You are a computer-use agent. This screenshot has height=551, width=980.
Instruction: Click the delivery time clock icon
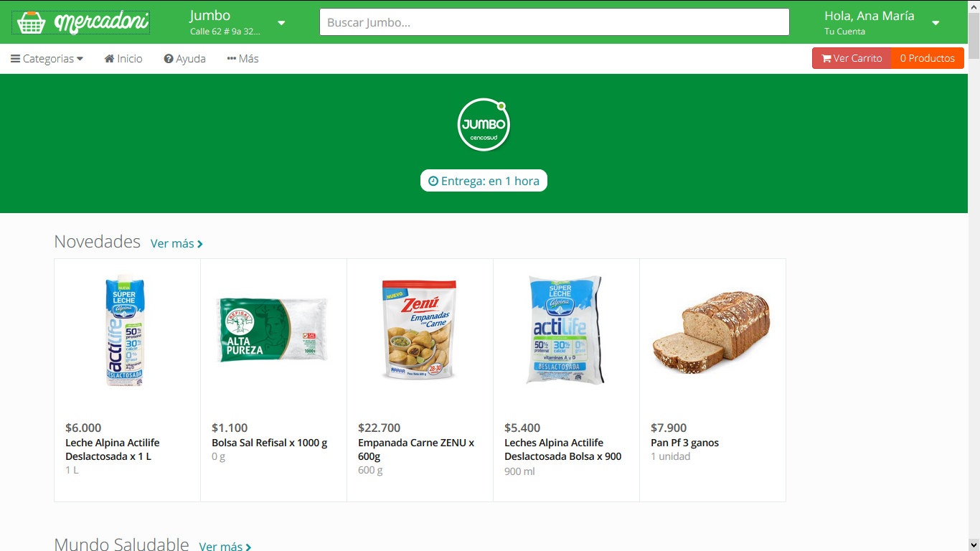click(x=433, y=182)
